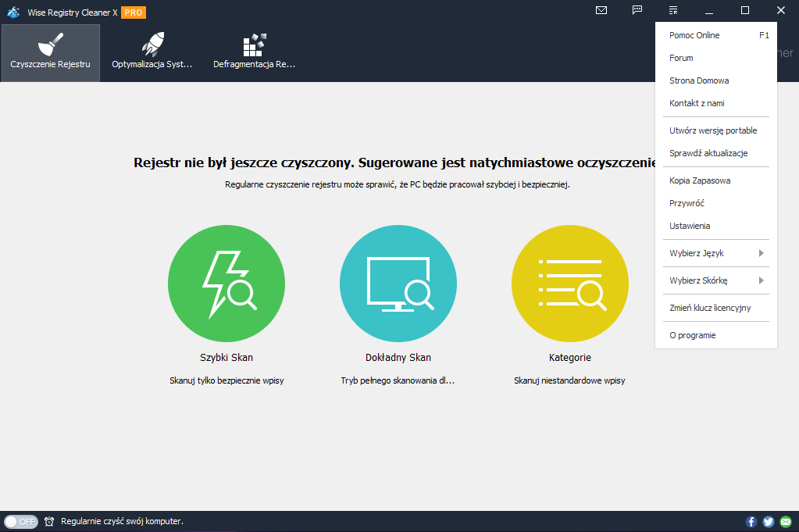Click the Wise Registry Cleaner logo icon

coord(13,12)
